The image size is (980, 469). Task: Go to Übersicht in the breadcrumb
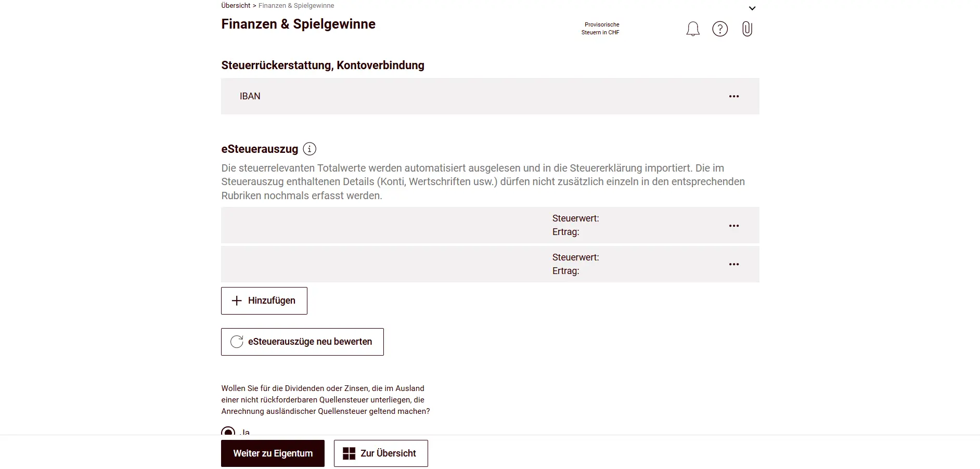pyautogui.click(x=236, y=6)
